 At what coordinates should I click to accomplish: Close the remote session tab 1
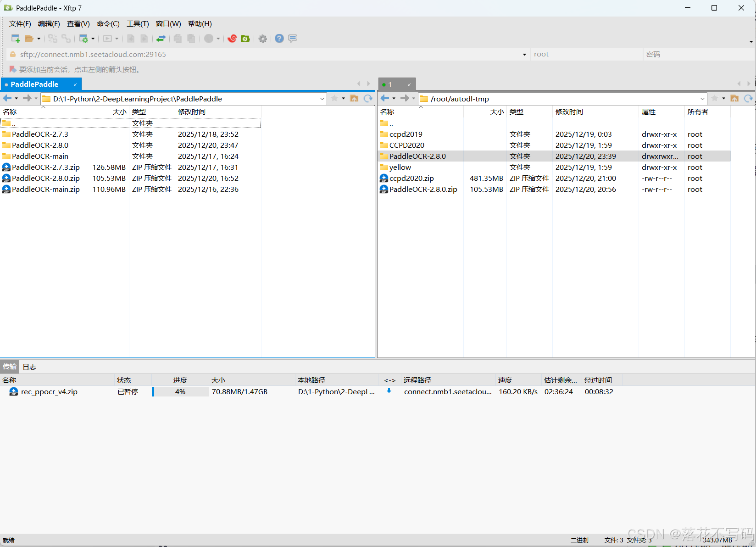(x=409, y=84)
